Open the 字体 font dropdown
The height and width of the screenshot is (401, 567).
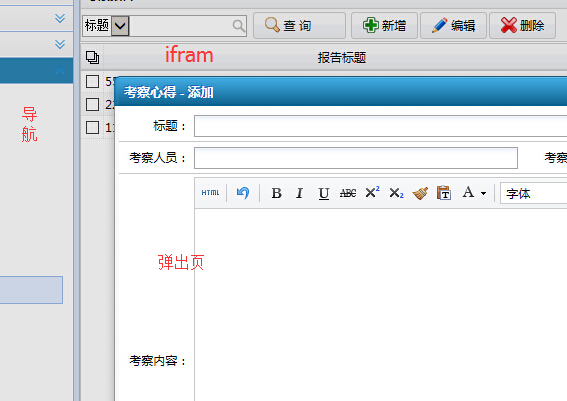pyautogui.click(x=533, y=193)
